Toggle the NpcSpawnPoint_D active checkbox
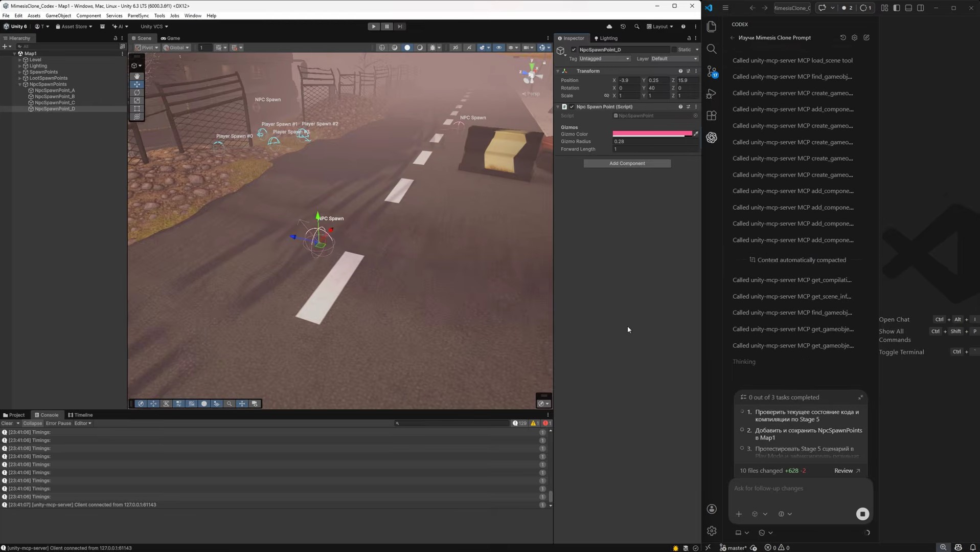 click(574, 50)
